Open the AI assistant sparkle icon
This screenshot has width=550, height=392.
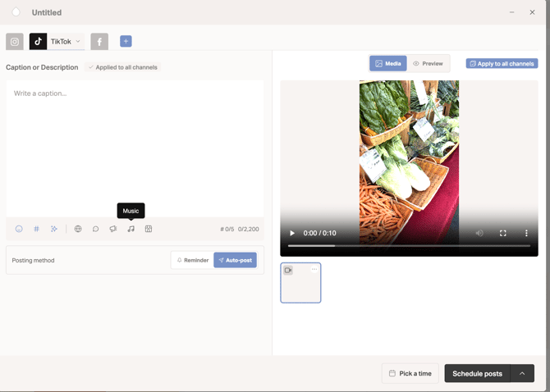pos(54,229)
